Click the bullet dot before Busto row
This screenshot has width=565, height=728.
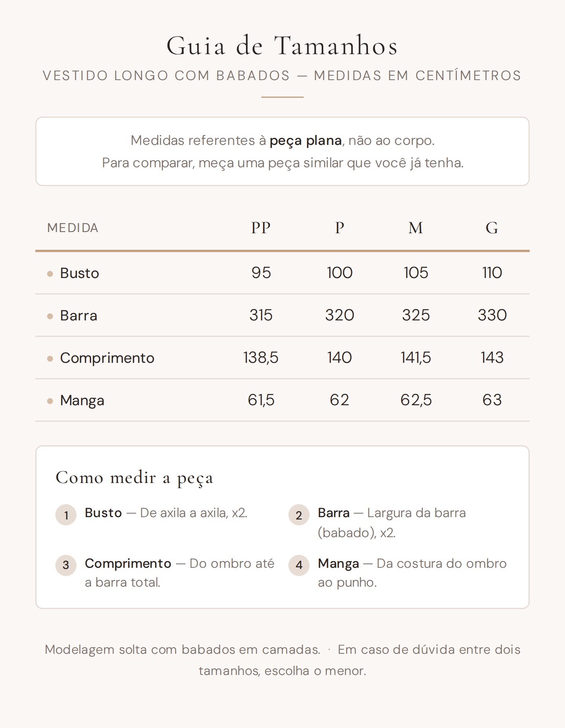(50, 274)
